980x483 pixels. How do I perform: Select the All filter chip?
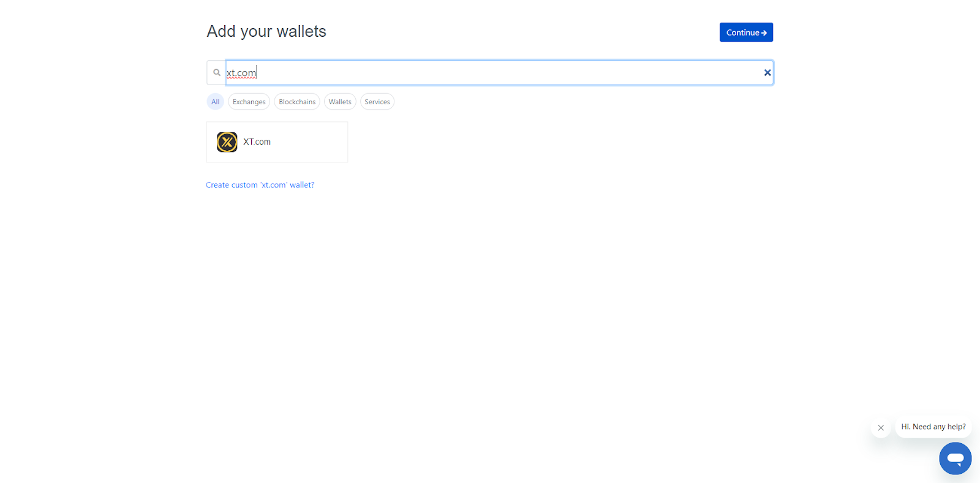215,102
